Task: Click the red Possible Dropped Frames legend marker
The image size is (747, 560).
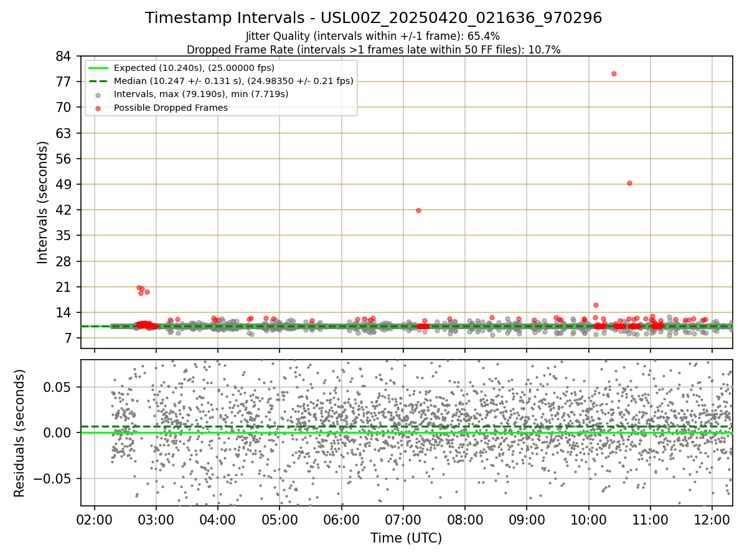Action: 98,108
